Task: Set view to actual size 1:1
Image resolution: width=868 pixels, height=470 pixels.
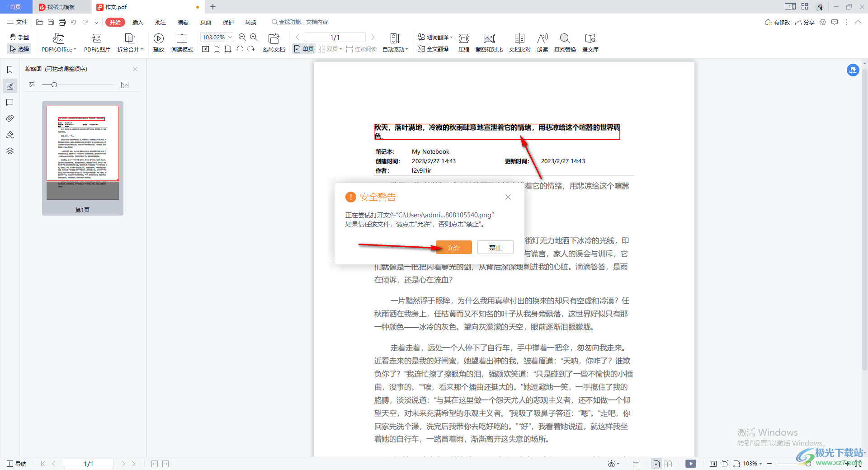Action: [x=205, y=49]
